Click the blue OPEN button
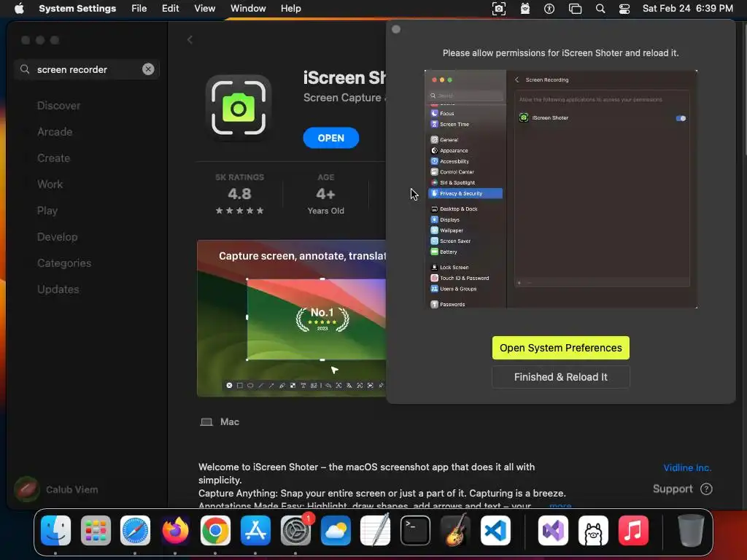 pos(330,138)
